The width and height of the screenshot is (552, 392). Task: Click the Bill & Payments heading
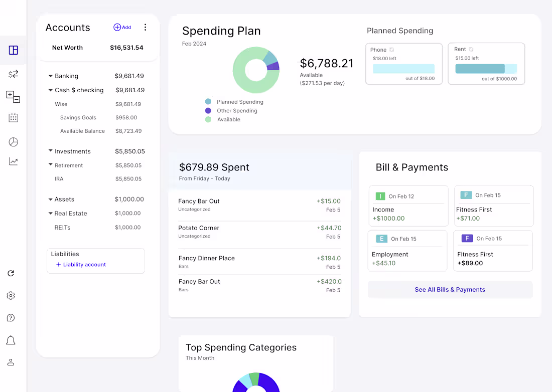point(412,167)
